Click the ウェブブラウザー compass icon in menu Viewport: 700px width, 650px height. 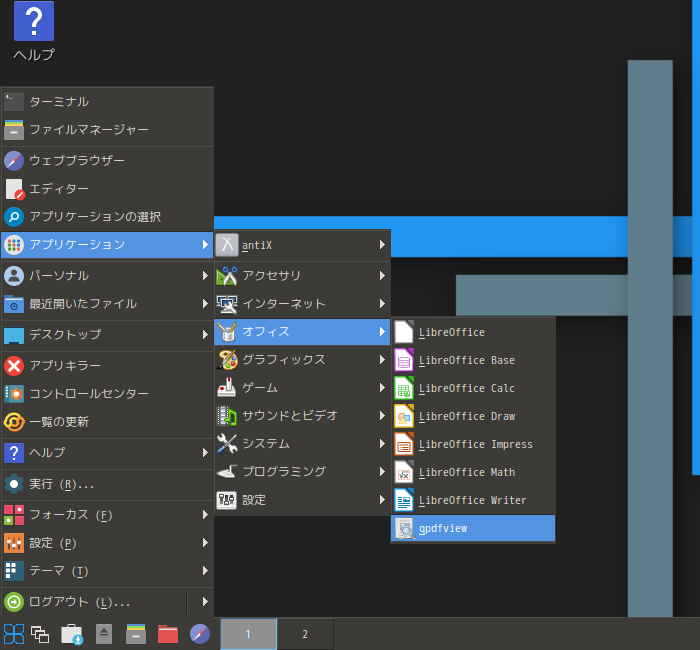pos(14,161)
